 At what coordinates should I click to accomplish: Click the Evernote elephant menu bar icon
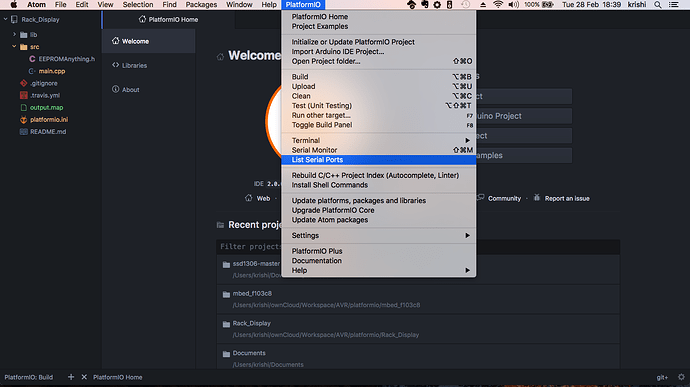425,5
